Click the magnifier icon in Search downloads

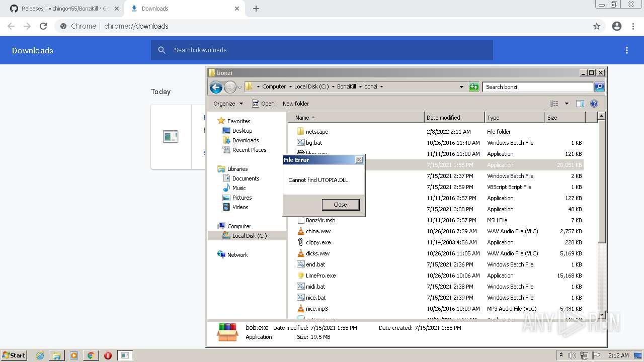[162, 50]
